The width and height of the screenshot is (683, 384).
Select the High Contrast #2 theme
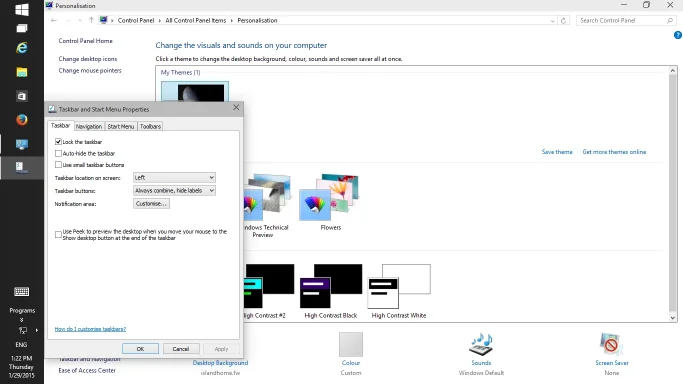[269, 291]
